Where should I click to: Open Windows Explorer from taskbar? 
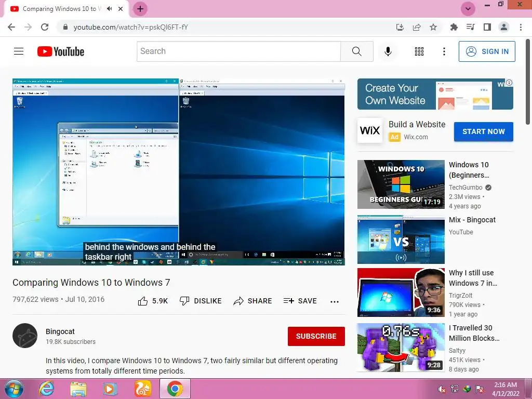coord(78,389)
